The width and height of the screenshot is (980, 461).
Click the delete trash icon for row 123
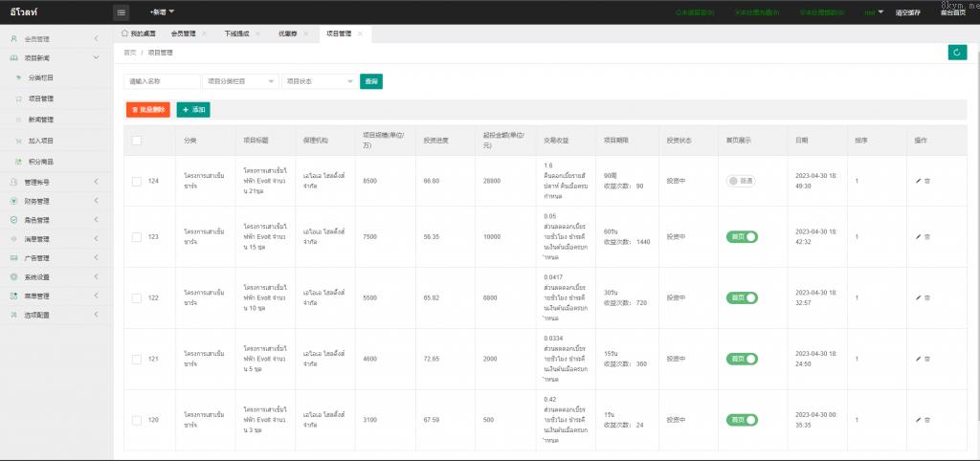[927, 236]
